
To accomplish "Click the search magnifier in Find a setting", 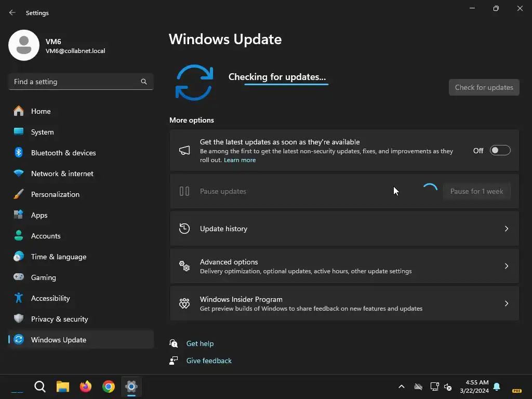I will [144, 82].
